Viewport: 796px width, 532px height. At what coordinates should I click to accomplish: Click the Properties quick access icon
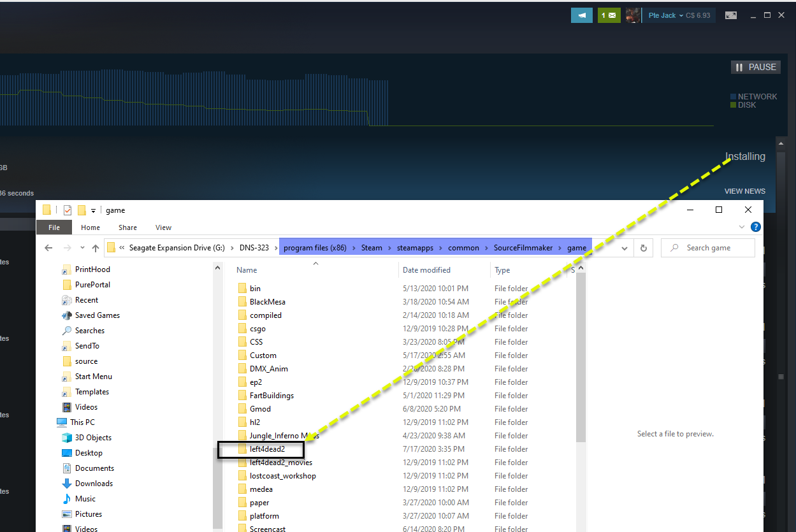pos(68,210)
